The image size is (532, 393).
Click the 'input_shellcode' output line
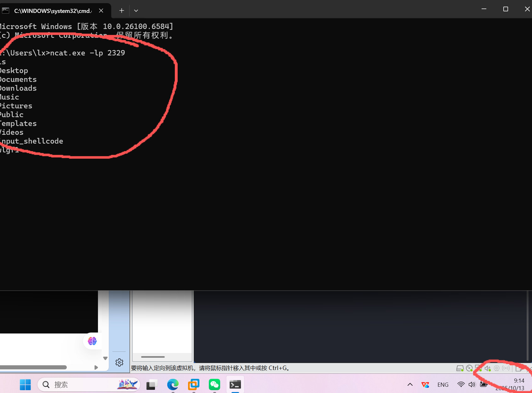coord(31,141)
